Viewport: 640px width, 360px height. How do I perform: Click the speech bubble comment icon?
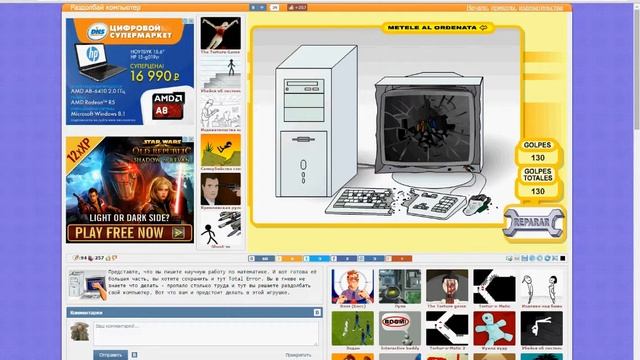tap(115, 258)
